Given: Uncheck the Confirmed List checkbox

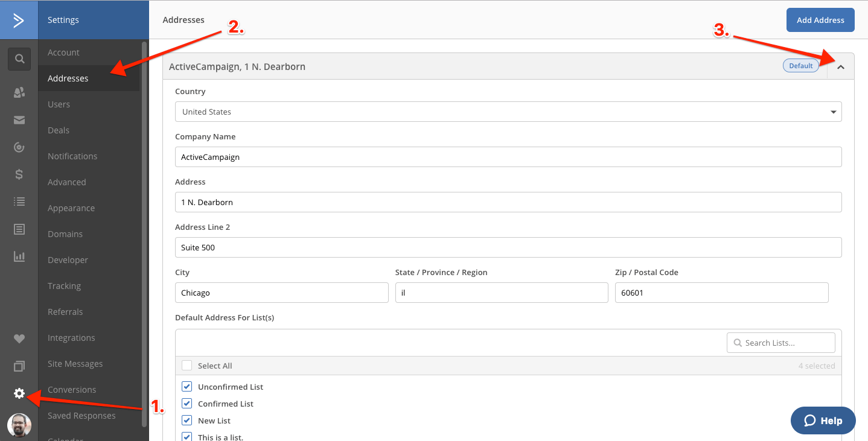Looking at the screenshot, I should tap(187, 404).
